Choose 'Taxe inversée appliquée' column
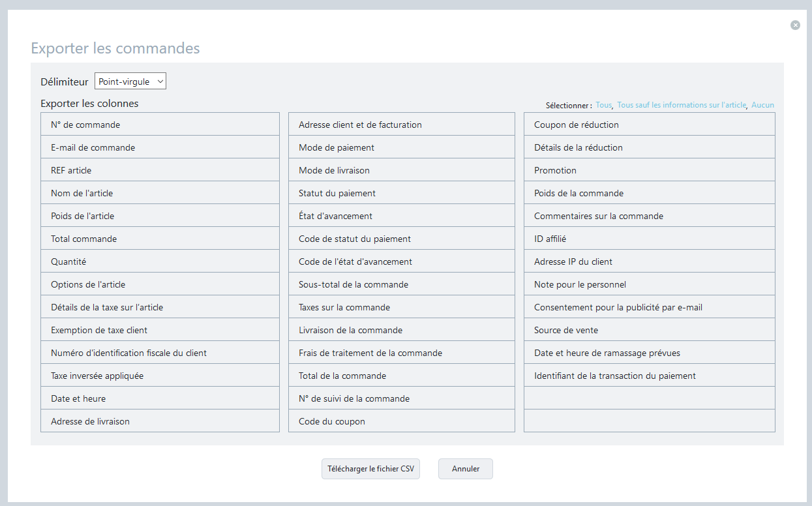The image size is (812, 506). pos(160,376)
